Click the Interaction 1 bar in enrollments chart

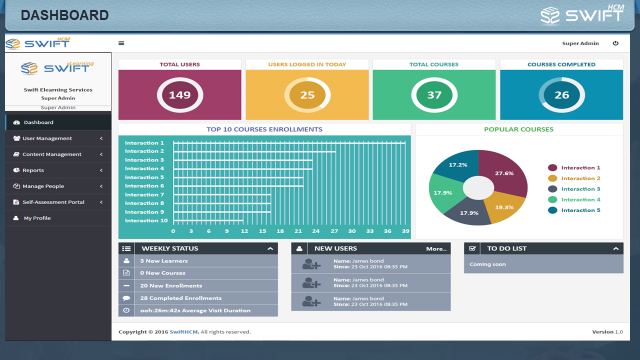coord(289,143)
